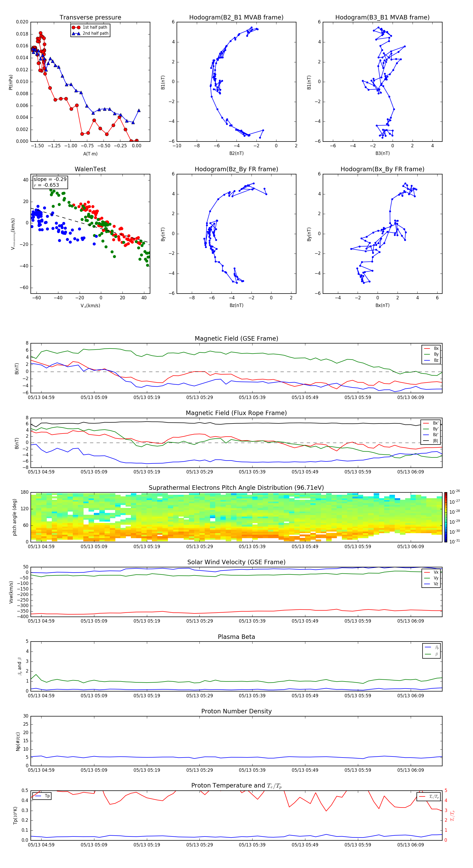Click 'B2(nT)' axis label
The height and width of the screenshot is (868, 473).
(236, 153)
